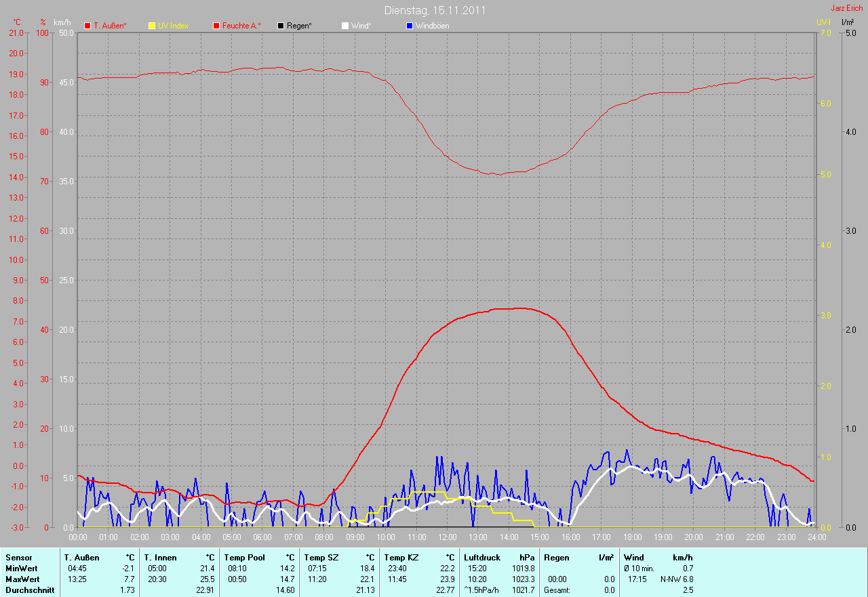Click the "T. Außen" table column header

tap(82, 558)
